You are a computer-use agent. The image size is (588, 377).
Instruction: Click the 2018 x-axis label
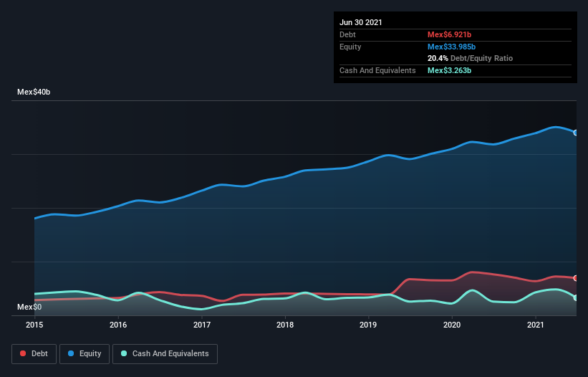click(285, 325)
